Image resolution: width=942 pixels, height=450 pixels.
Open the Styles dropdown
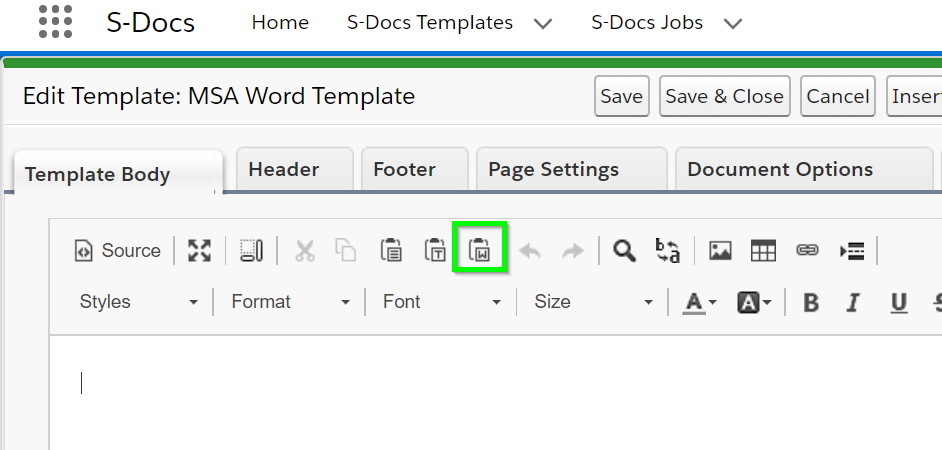tap(139, 302)
